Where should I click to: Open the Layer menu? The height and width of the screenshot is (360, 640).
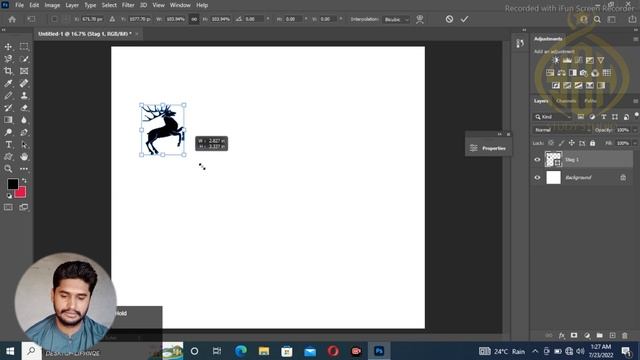click(x=72, y=5)
